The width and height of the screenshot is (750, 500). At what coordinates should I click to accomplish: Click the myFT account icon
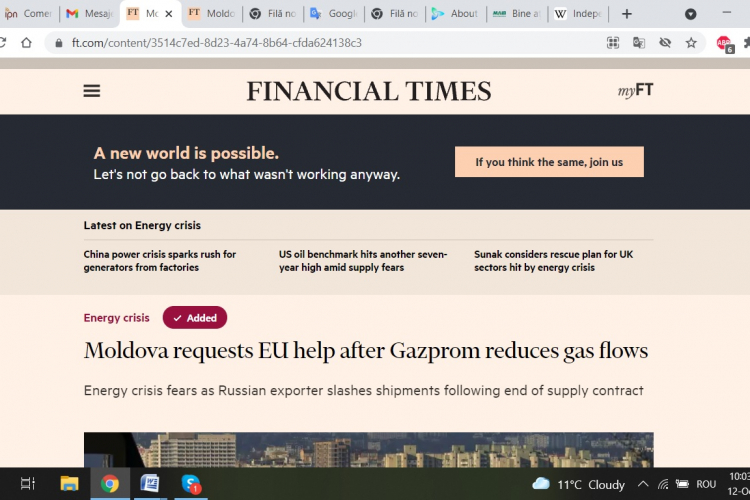coord(635,91)
